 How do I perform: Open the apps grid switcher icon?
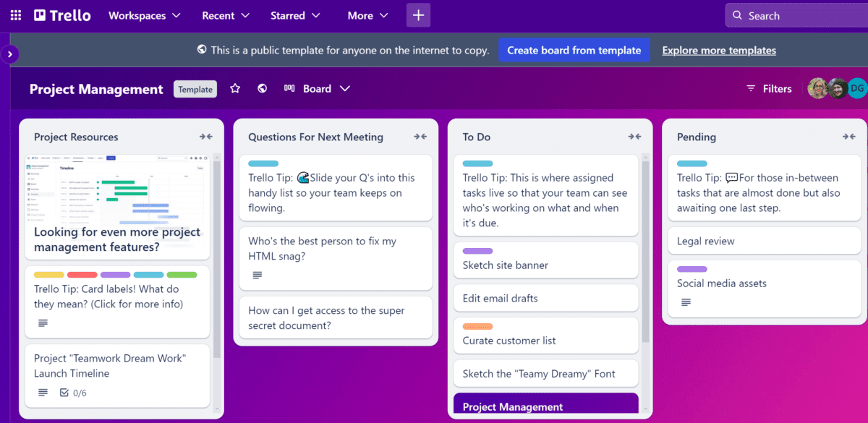click(16, 15)
